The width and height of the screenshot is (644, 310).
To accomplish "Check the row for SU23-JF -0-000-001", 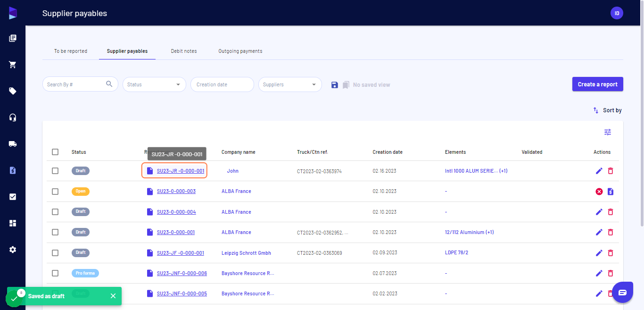I will coord(55,253).
